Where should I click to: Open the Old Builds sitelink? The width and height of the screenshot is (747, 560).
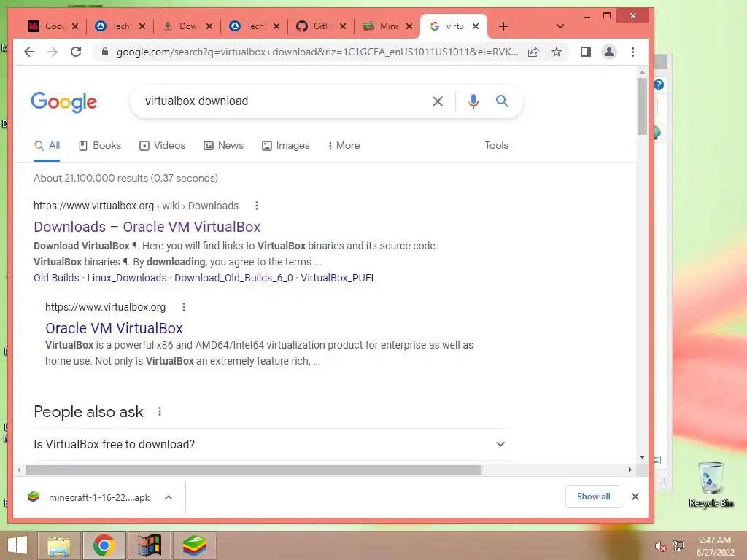coord(56,278)
